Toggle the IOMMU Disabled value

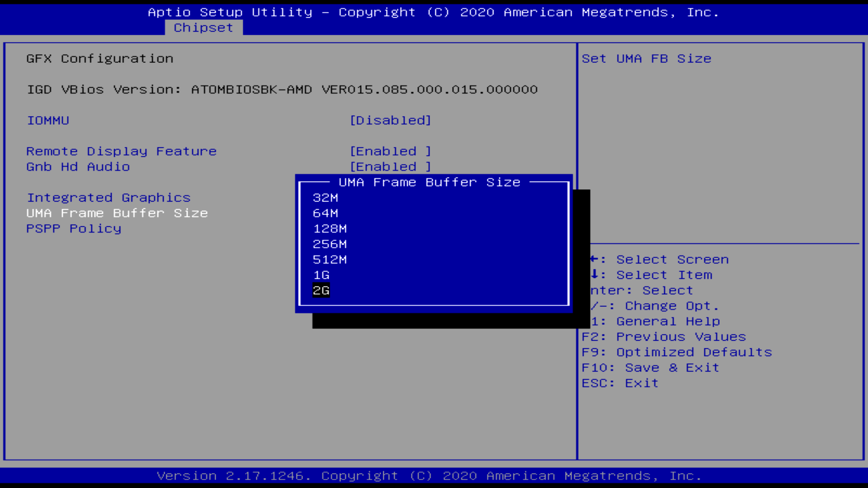[x=390, y=121]
